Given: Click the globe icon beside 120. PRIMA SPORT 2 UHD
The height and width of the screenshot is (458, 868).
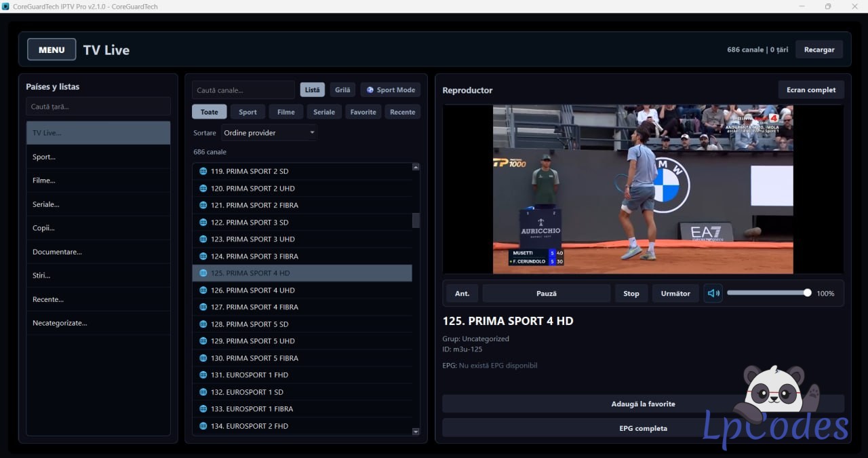Looking at the screenshot, I should (203, 188).
